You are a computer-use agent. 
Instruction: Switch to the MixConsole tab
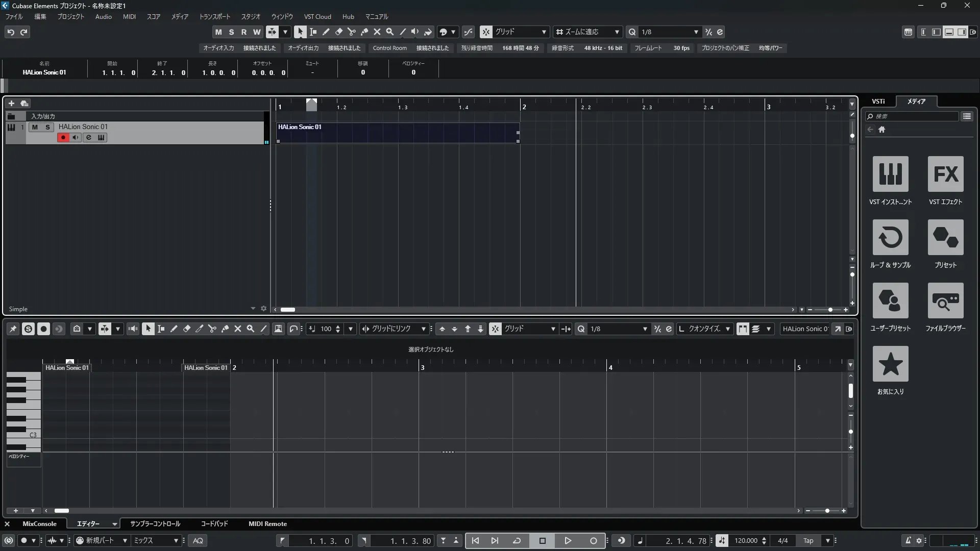[x=39, y=524]
